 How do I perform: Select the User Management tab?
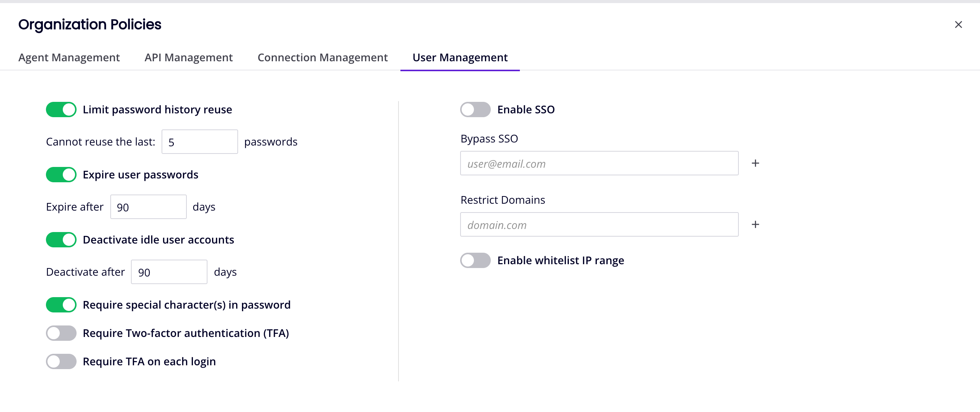pos(460,57)
